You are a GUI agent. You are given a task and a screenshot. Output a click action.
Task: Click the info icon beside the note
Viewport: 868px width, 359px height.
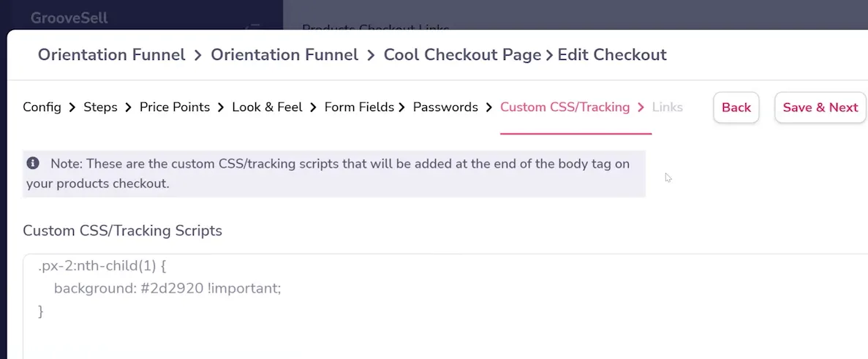(33, 164)
